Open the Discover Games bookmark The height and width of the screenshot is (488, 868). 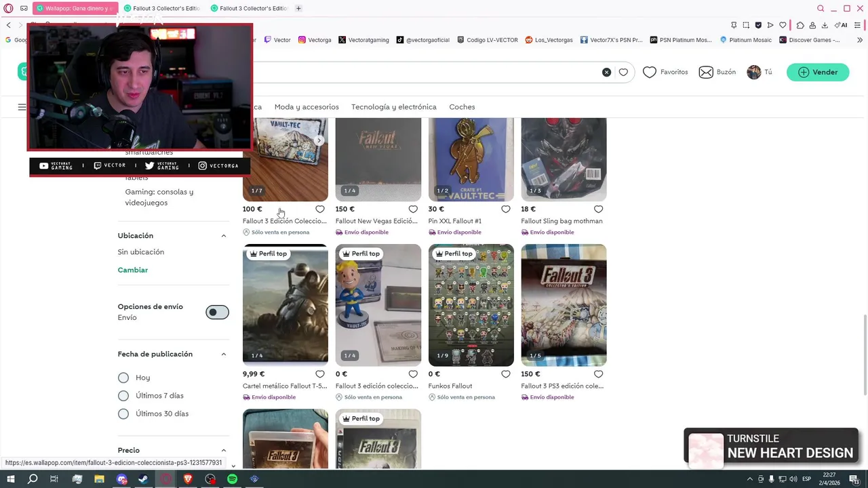(810, 40)
